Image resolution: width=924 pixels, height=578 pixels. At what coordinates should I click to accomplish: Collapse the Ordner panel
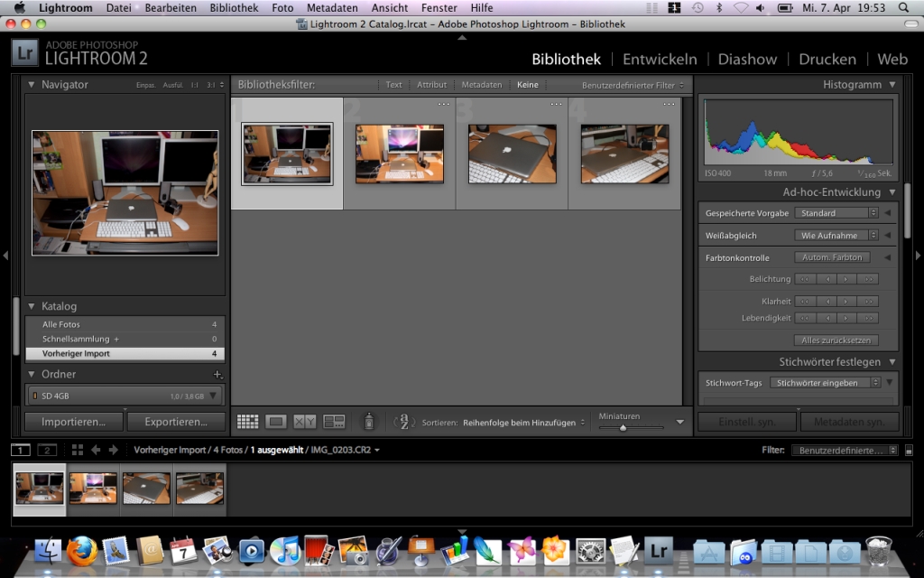32,374
